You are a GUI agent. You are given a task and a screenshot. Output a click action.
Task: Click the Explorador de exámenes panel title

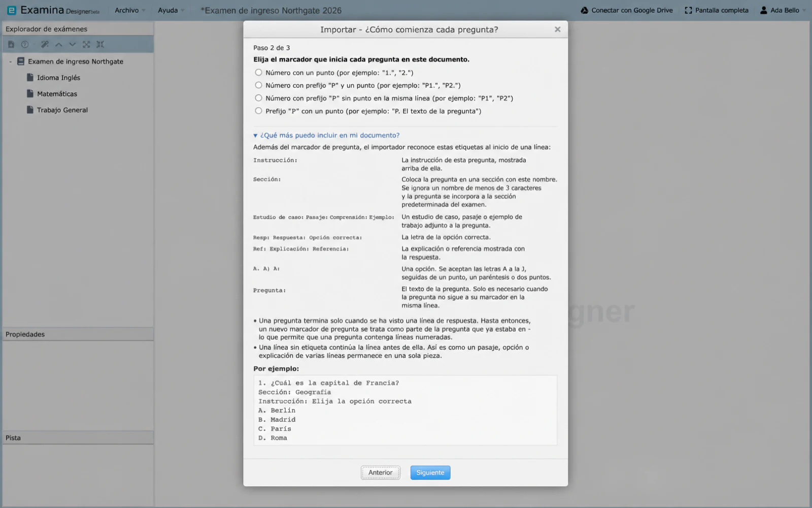coord(46,29)
